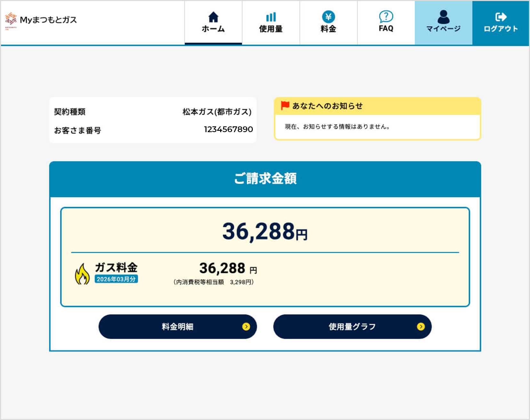Image resolution: width=530 pixels, height=420 pixels.
Task: Click the gas flame icon
Action: pyautogui.click(x=82, y=274)
